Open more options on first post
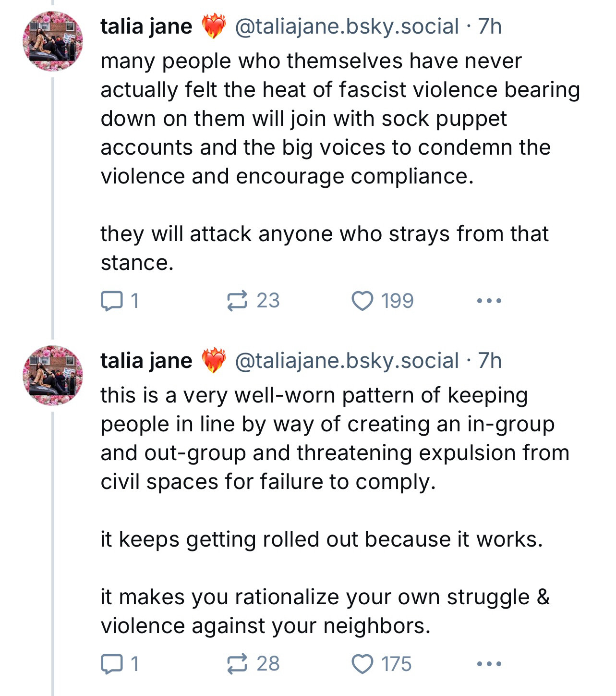616x696 pixels. click(489, 301)
